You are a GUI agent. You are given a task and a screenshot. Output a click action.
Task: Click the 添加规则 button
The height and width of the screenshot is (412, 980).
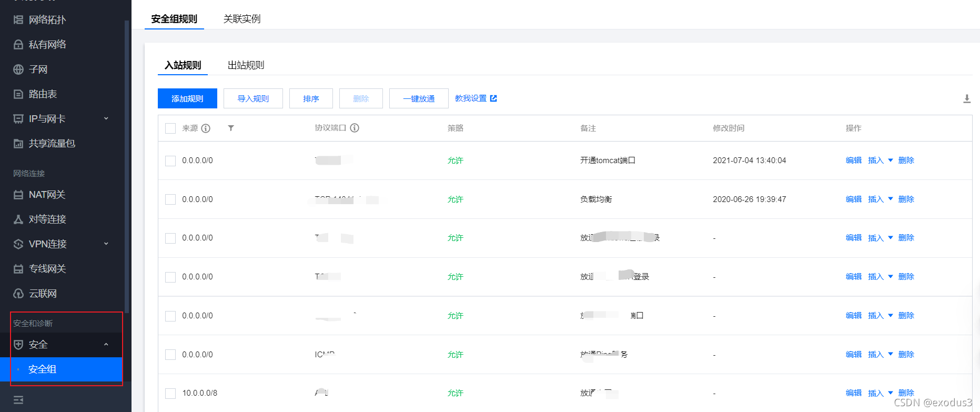[187, 98]
